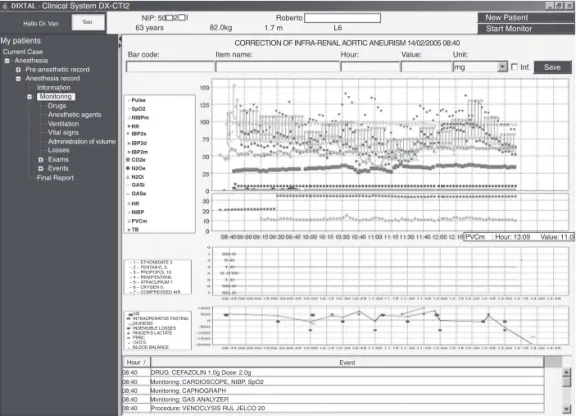Click the Value input field

point(426,67)
